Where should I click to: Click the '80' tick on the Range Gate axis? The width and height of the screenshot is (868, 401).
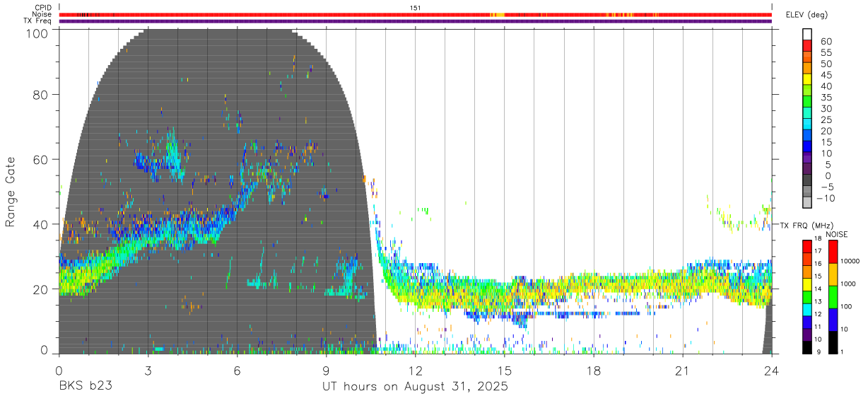pos(40,94)
